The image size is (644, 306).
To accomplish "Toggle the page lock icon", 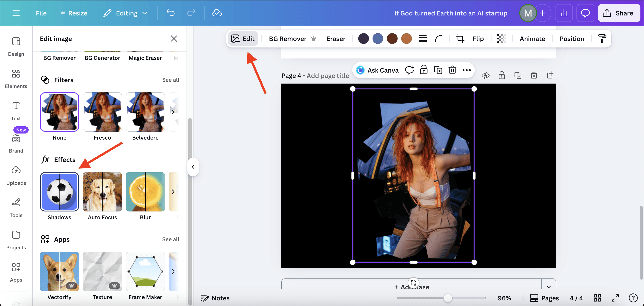I will coord(502,75).
